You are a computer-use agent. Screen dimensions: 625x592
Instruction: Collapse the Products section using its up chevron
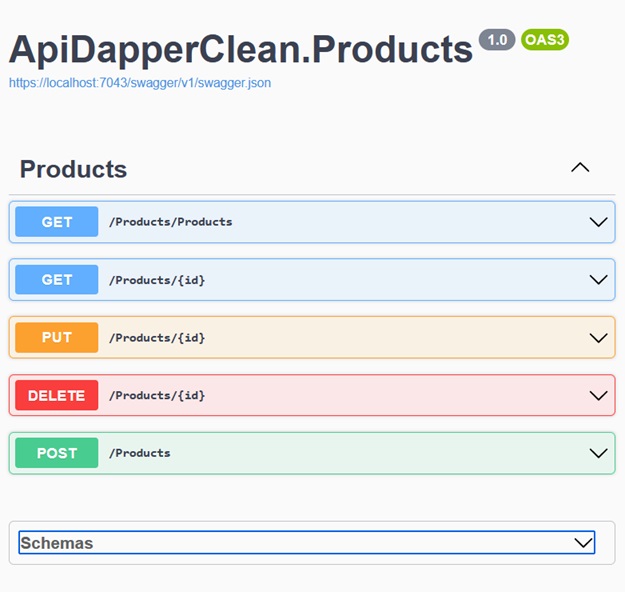pos(580,168)
